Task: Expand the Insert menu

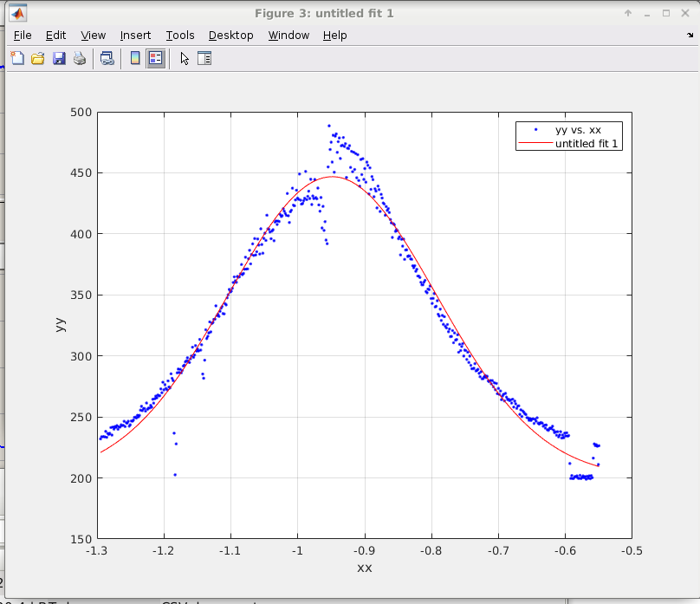Action: coord(135,36)
